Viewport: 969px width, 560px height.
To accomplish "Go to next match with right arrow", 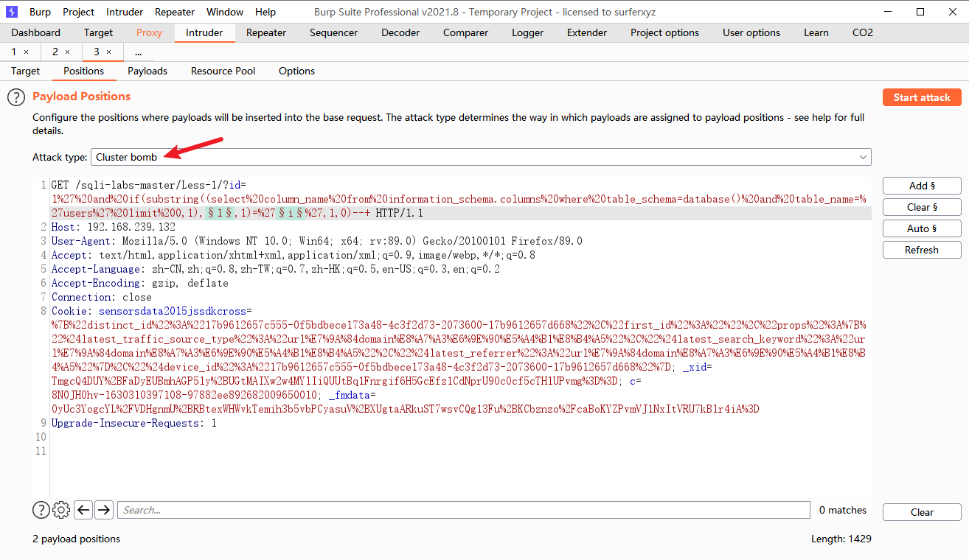I will (104, 510).
